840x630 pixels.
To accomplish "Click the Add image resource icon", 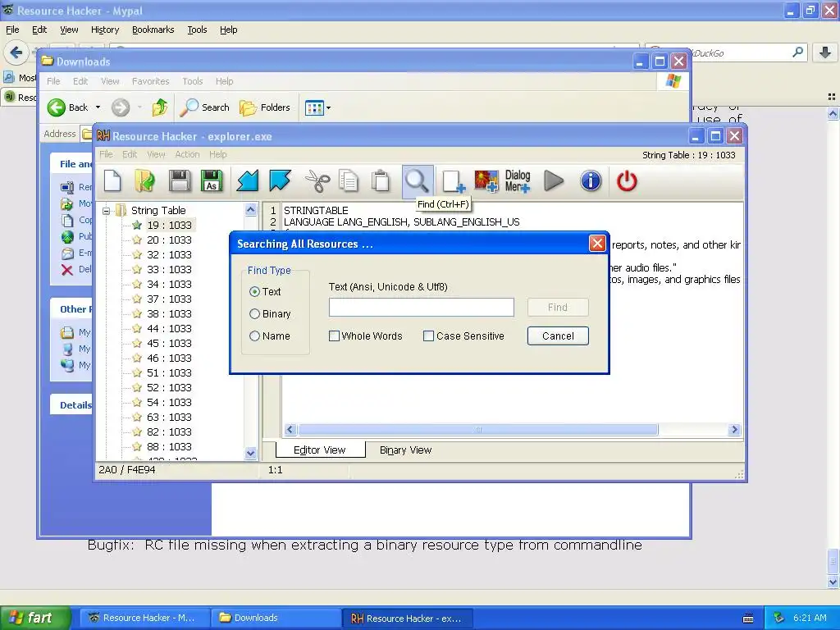I will click(x=486, y=181).
